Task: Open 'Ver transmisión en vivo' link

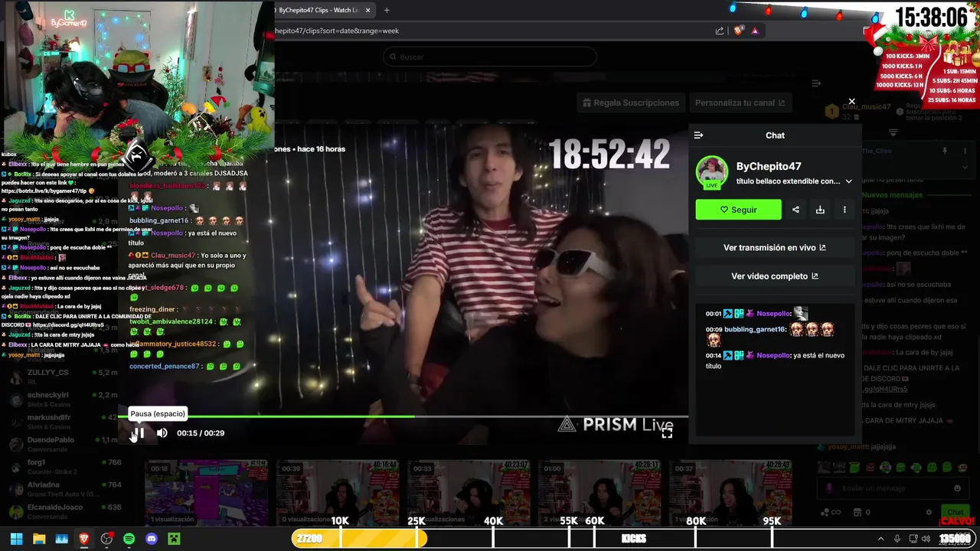Action: click(x=775, y=247)
